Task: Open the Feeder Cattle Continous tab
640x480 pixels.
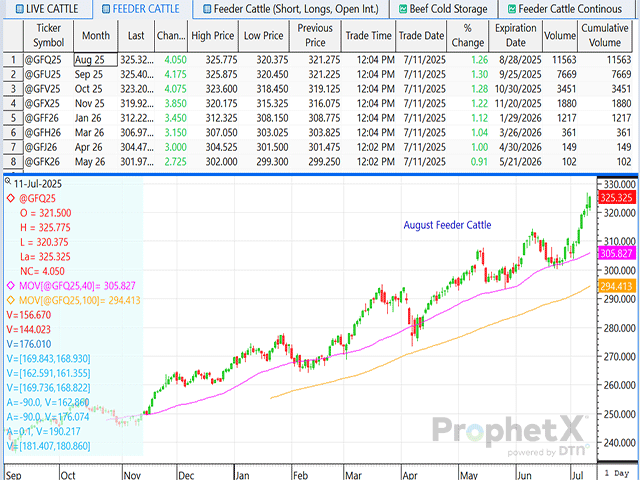Action: (565, 9)
